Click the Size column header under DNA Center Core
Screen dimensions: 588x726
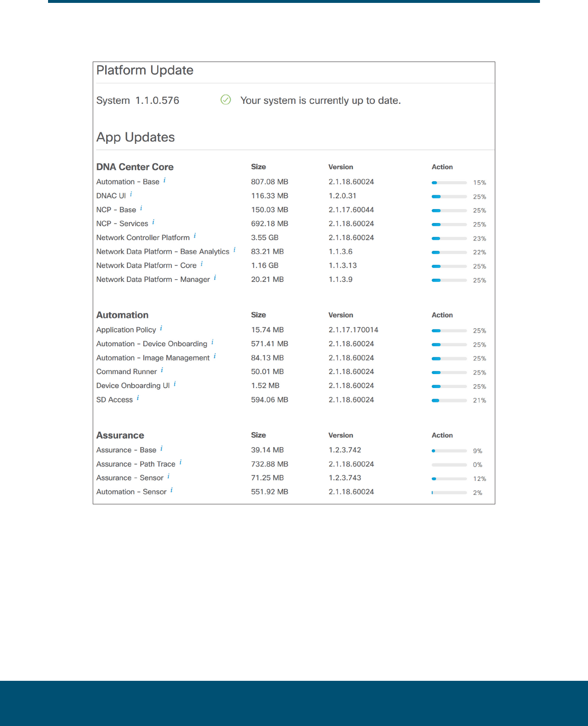point(258,167)
